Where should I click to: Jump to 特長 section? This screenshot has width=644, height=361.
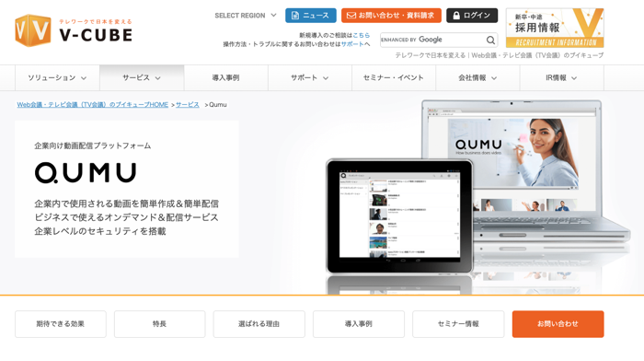click(x=160, y=324)
